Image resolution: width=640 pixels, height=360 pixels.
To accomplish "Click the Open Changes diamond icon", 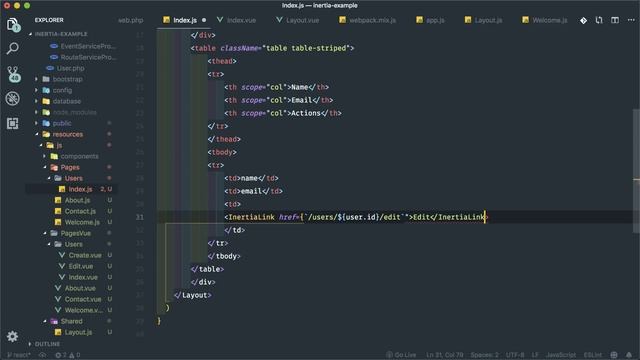I will click(x=583, y=20).
